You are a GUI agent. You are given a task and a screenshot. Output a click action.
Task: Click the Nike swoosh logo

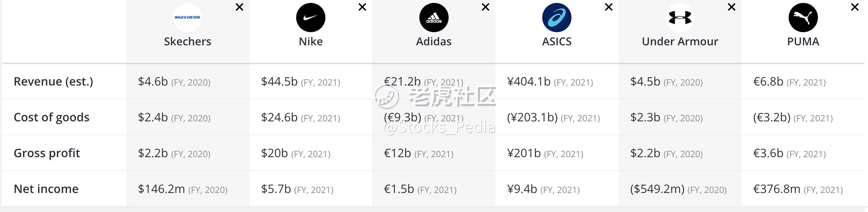tap(310, 18)
